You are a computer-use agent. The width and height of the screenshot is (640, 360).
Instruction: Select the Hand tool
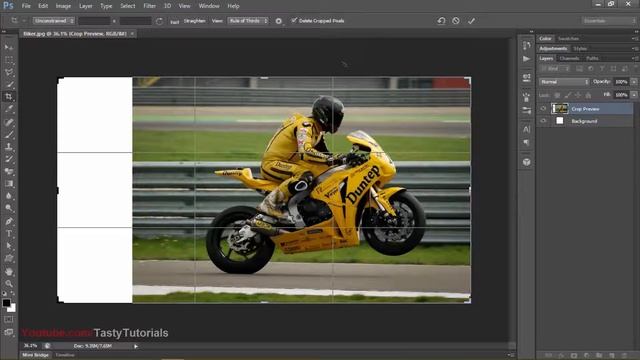9,271
